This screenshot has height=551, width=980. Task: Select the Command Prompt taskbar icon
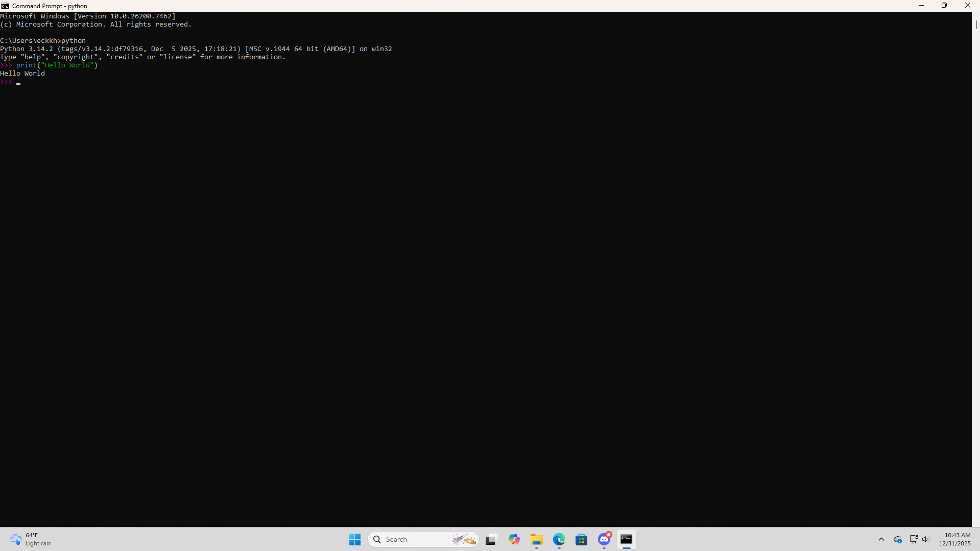626,539
